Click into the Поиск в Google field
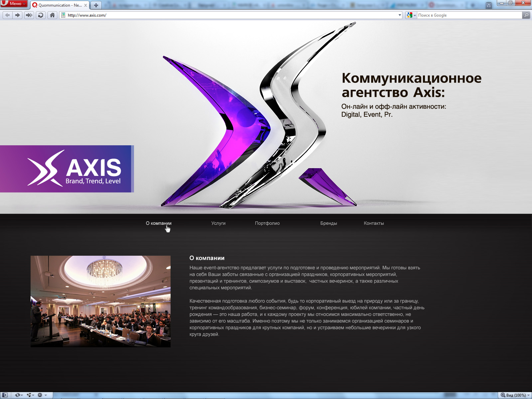532x399 pixels. 469,15
